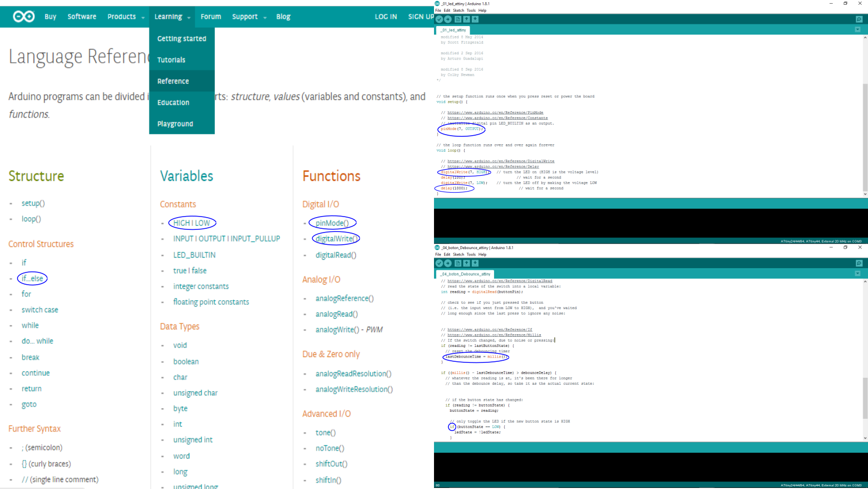Open the Sketch menu in the _01_led_attiny window
868x489 pixels.
point(458,11)
